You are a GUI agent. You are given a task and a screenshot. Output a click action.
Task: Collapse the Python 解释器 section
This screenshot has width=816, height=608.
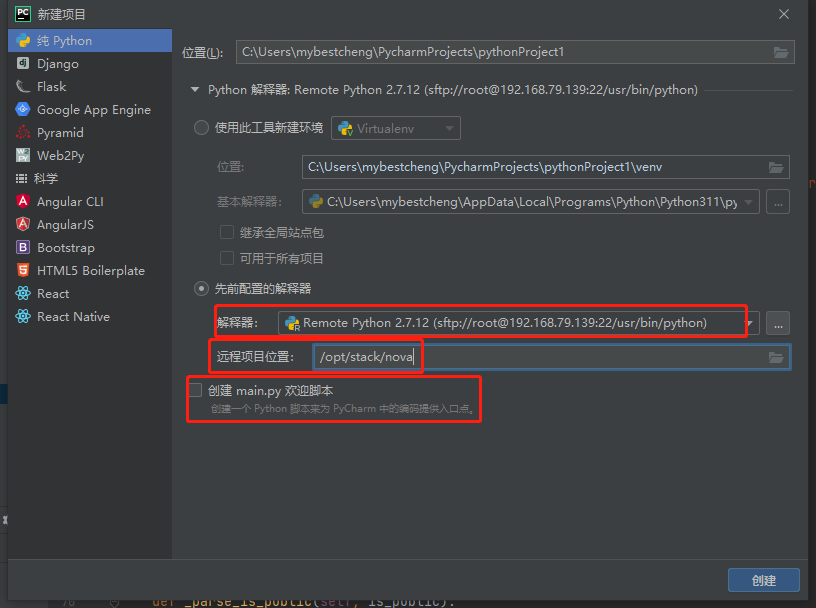[195, 90]
